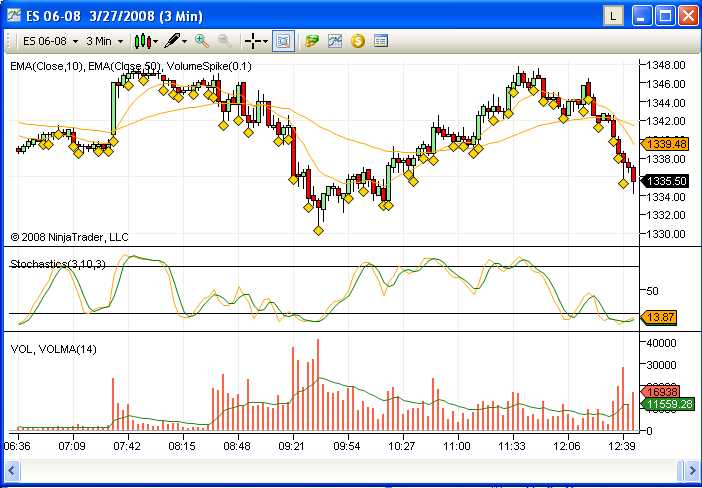
Task: Open the chart properties window icon
Action: point(381,41)
